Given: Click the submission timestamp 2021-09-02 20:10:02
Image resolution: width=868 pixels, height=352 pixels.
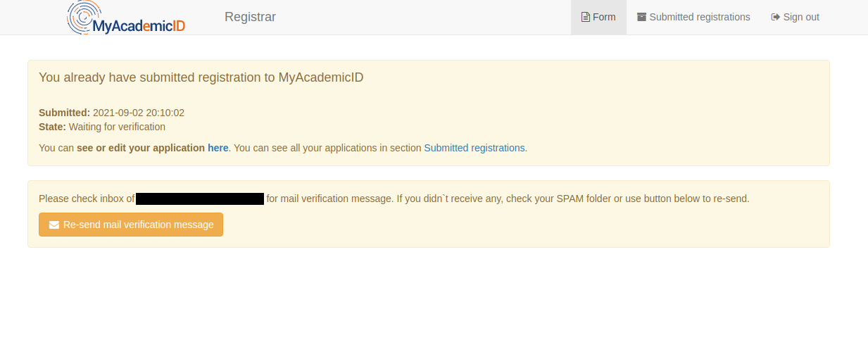Looking at the screenshot, I should click(x=139, y=113).
